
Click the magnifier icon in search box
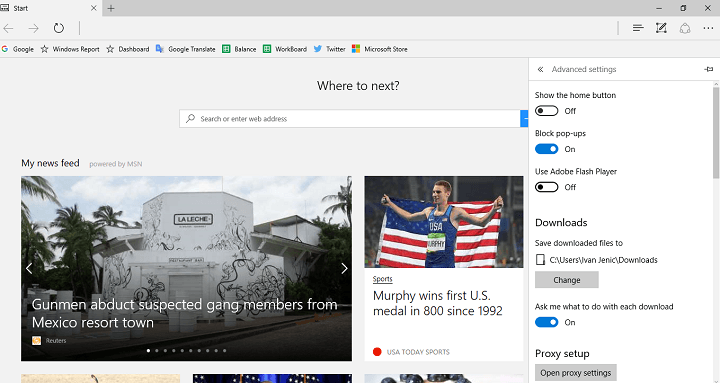coord(190,118)
